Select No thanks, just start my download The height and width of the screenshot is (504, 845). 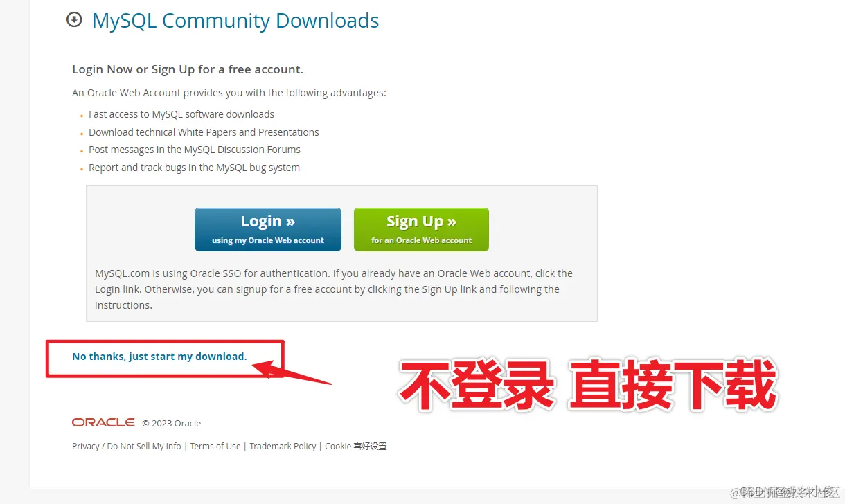[159, 357]
